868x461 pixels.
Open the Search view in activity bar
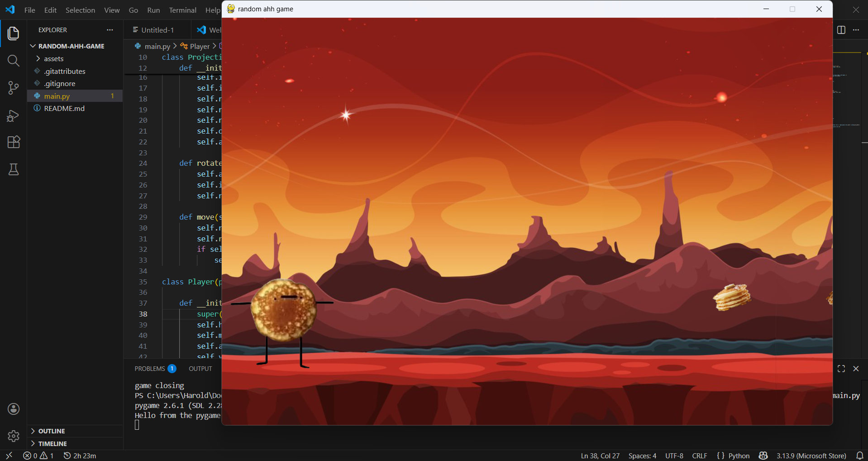coord(14,61)
